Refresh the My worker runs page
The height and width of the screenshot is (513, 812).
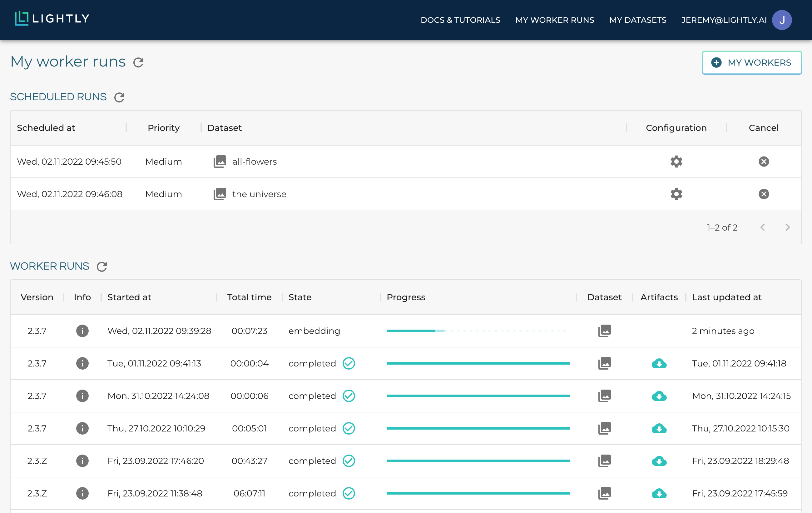click(x=138, y=62)
